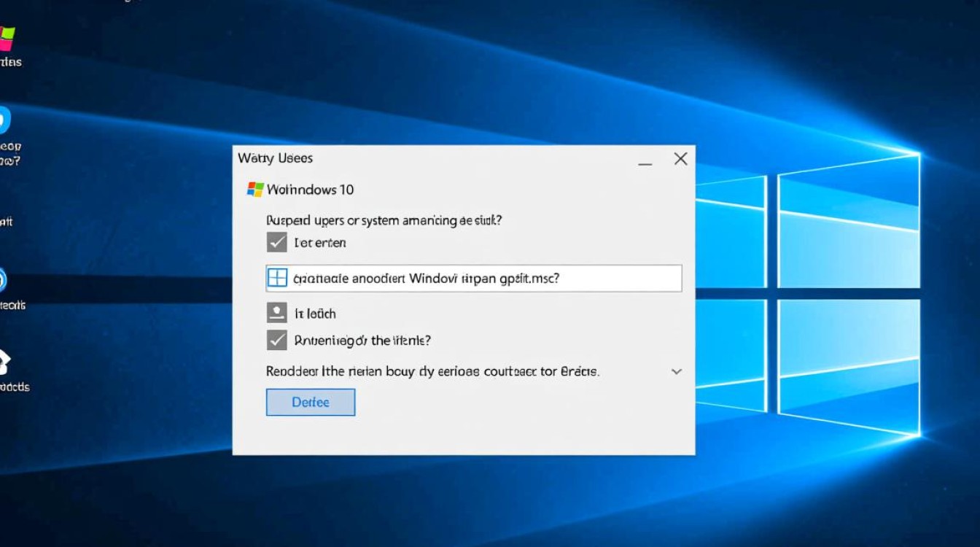Click the user icon next to 'It leüch'
Viewport: 980px width, 547px height.
coord(277,313)
